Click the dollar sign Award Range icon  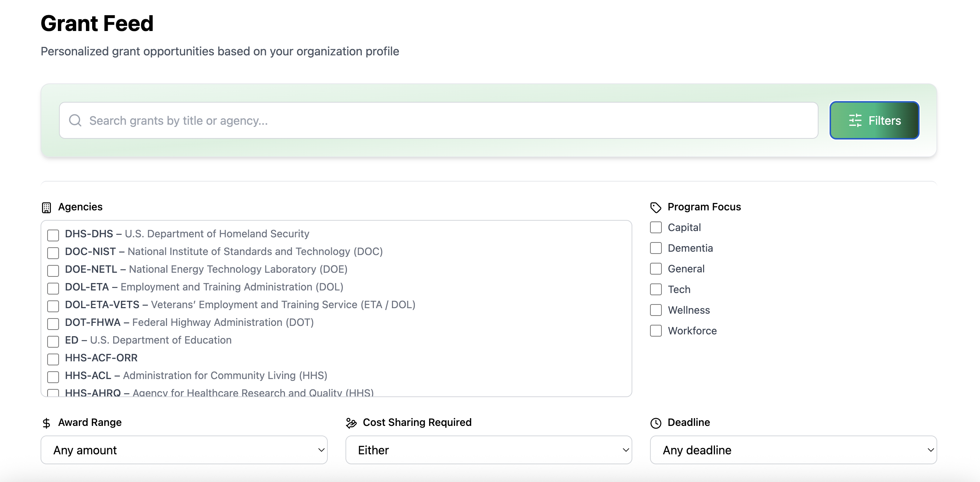click(x=46, y=423)
